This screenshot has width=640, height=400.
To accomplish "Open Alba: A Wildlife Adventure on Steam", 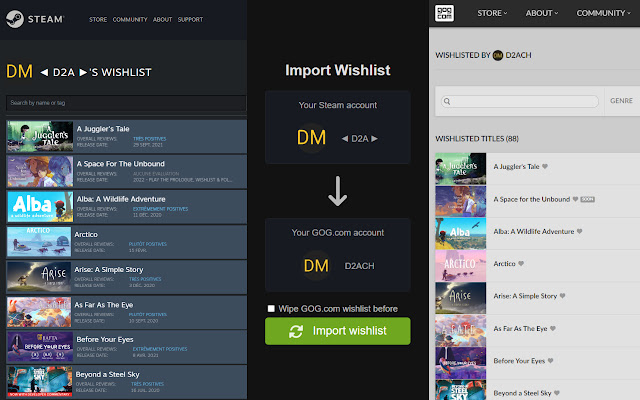I will click(x=121, y=199).
